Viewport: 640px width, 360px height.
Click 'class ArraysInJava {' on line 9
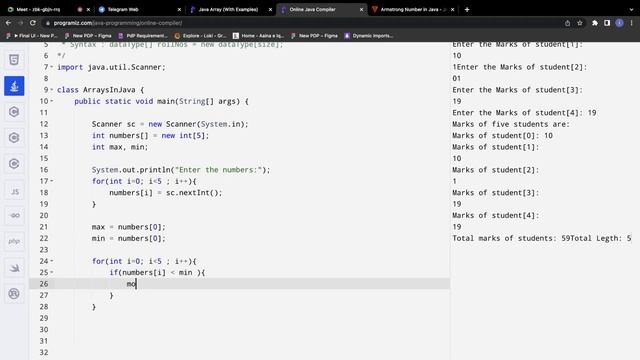pos(100,90)
